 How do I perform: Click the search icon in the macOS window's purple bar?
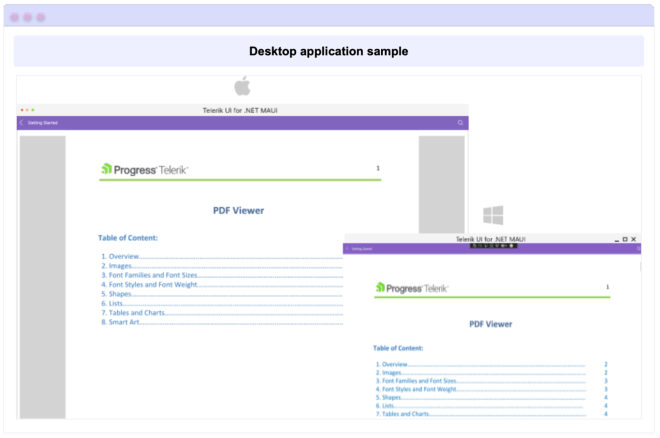[460, 123]
